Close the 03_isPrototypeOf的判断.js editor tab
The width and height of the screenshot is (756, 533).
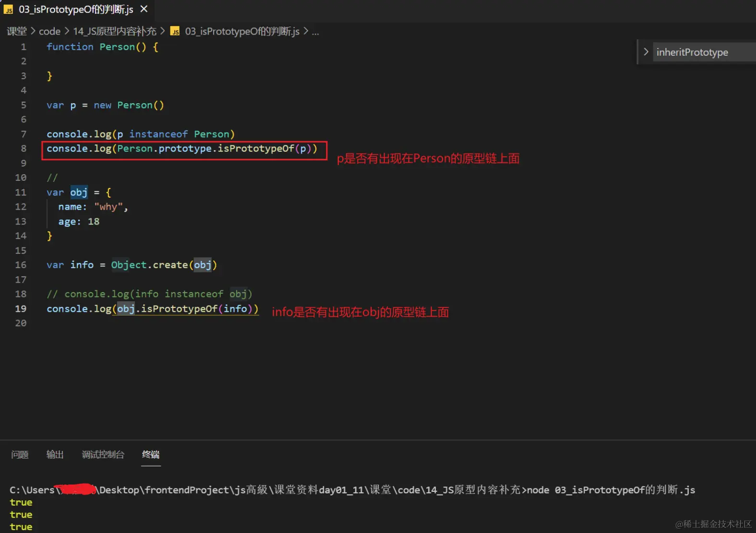point(144,9)
